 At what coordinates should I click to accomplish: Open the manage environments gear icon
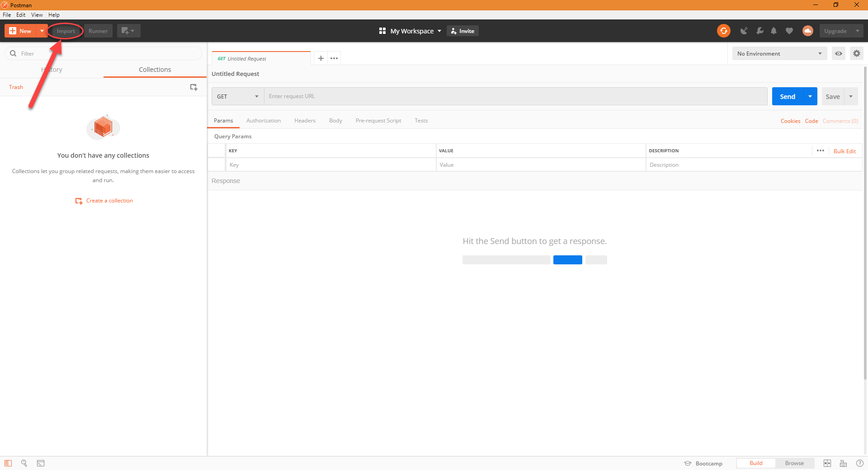(857, 53)
